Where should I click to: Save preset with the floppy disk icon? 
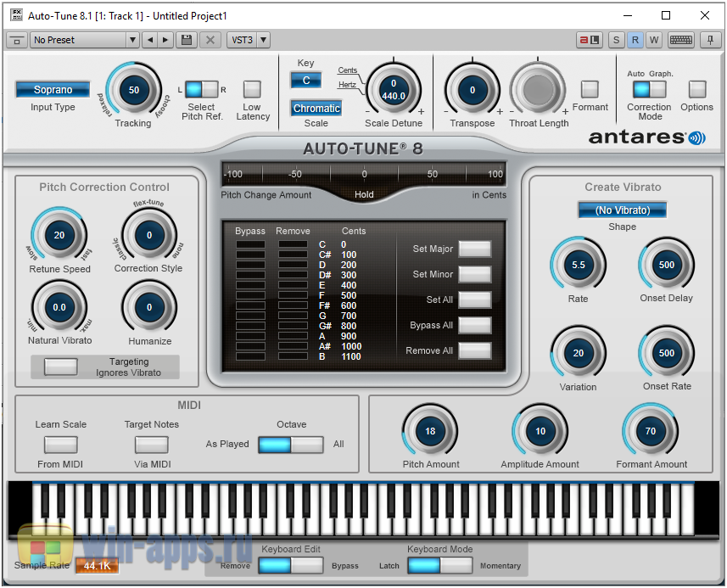pyautogui.click(x=187, y=41)
